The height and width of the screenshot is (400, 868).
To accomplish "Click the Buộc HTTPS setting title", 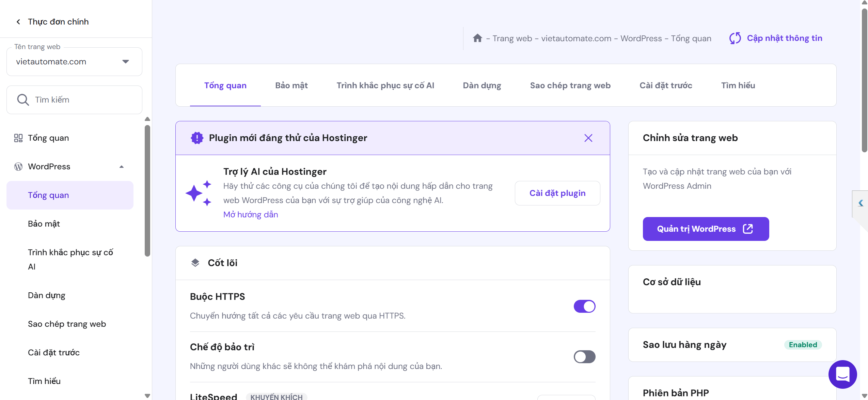I will (x=218, y=297).
